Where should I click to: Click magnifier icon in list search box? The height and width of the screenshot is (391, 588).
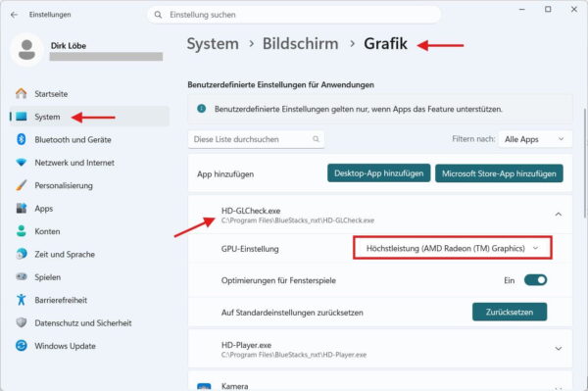[316, 139]
